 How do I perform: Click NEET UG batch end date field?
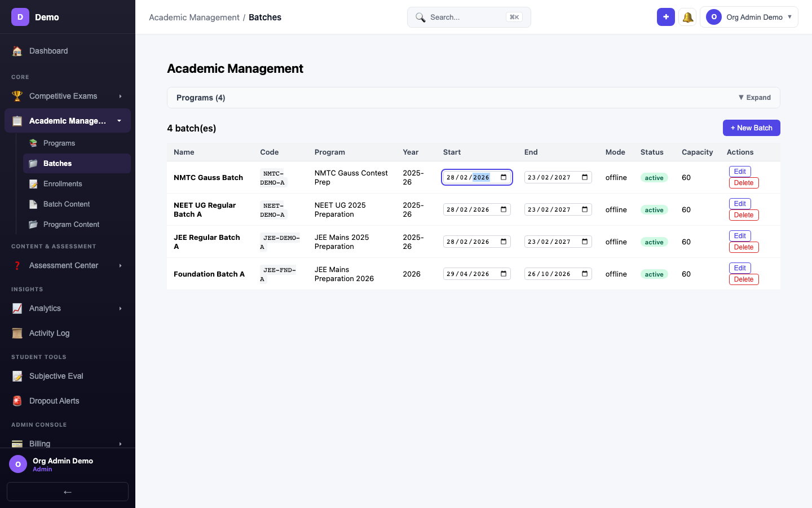pyautogui.click(x=558, y=209)
